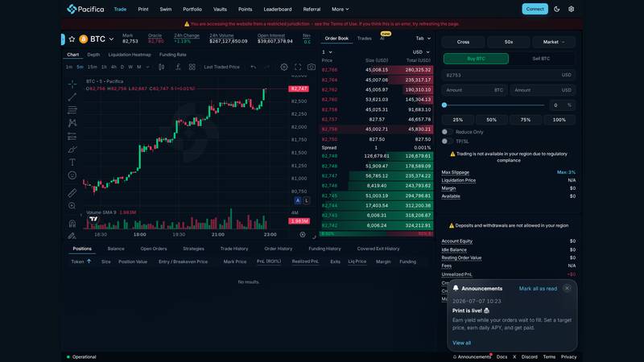The height and width of the screenshot is (362, 644).
Task: Select the long position forecasting tool
Action: [x=72, y=136]
